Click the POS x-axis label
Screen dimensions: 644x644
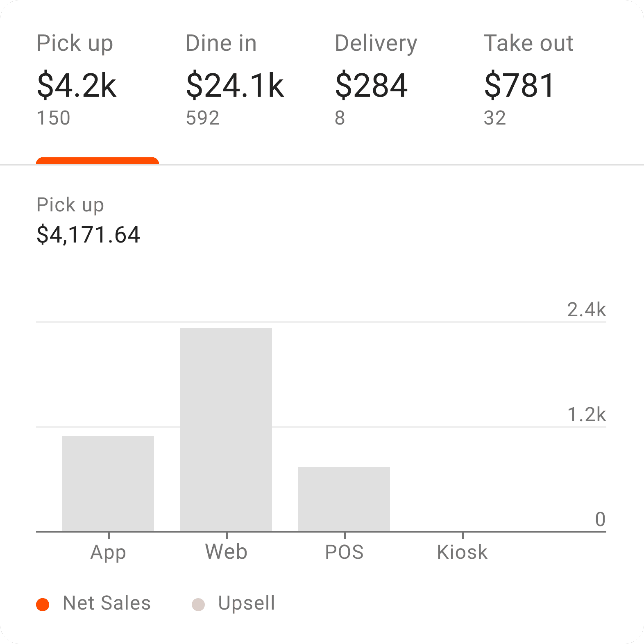pyautogui.click(x=344, y=552)
